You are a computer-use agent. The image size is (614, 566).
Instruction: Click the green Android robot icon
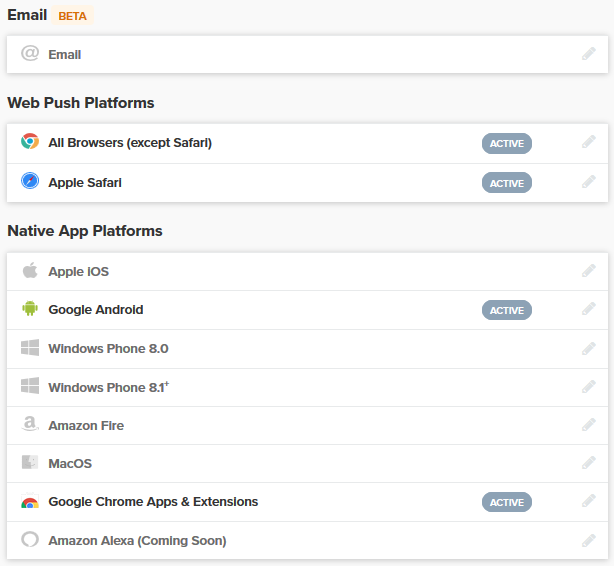[30, 309]
